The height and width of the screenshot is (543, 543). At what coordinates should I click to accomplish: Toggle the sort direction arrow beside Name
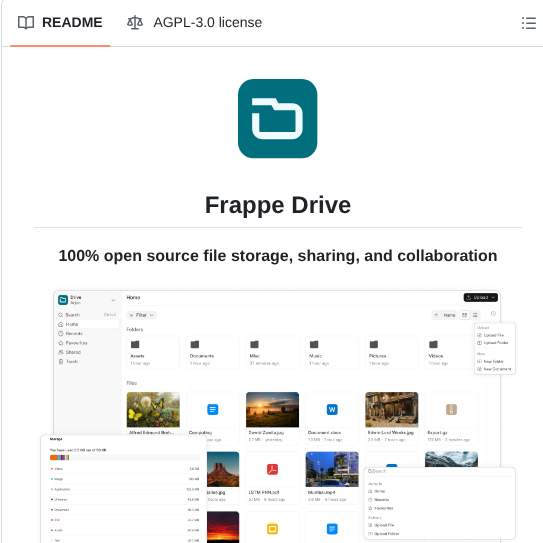coord(436,315)
